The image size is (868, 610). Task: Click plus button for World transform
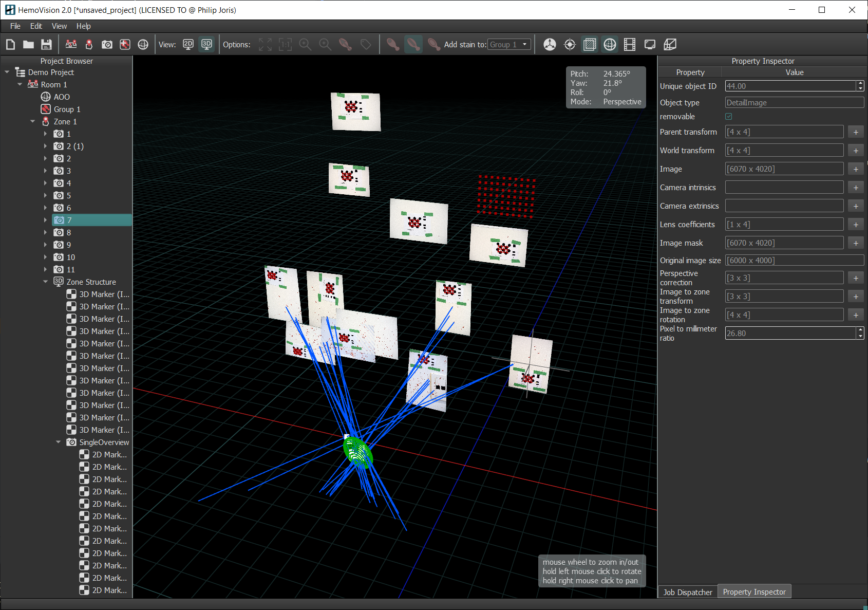pyautogui.click(x=856, y=151)
